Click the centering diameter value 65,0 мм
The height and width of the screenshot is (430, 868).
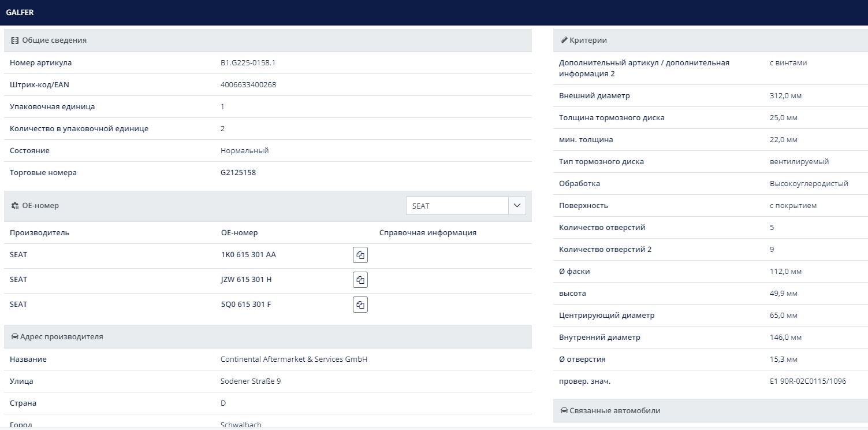pos(783,315)
